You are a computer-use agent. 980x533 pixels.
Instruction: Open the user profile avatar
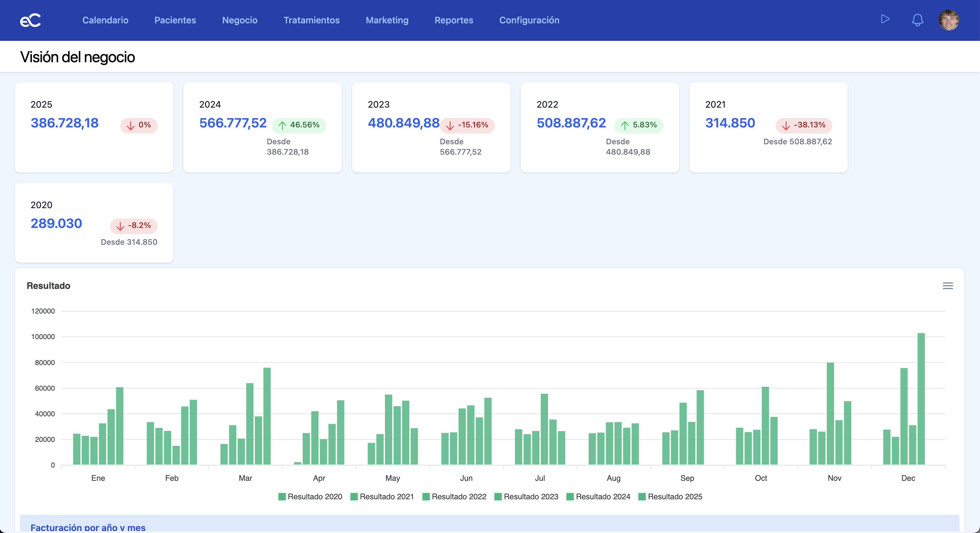pyautogui.click(x=949, y=20)
